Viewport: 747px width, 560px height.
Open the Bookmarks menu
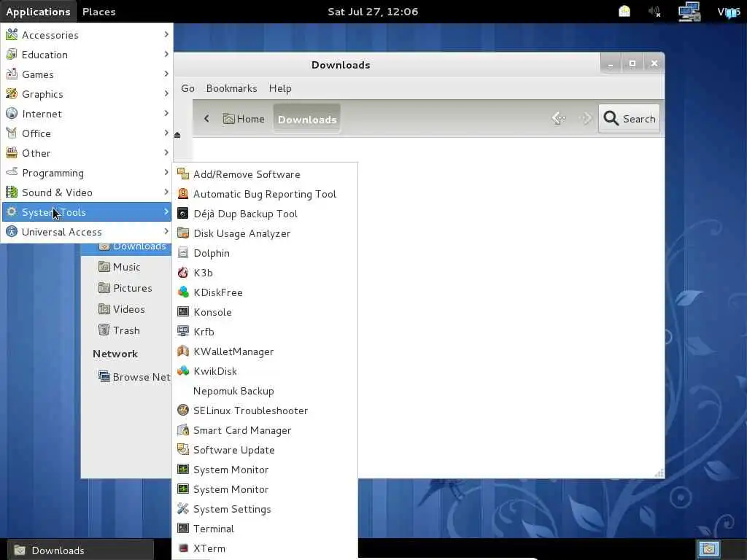231,88
